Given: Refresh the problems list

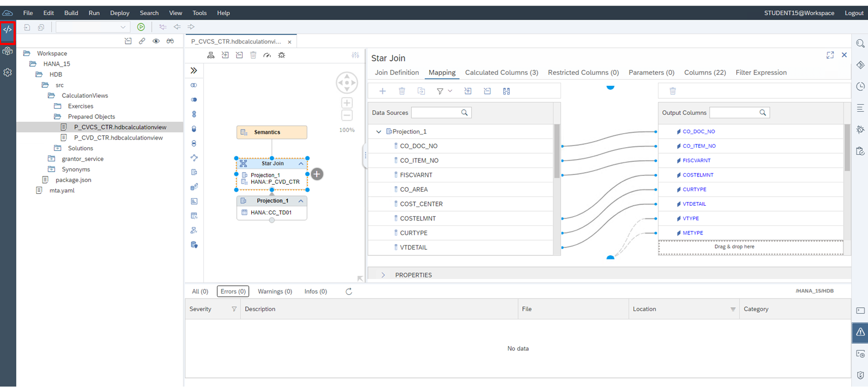Looking at the screenshot, I should 349,292.
